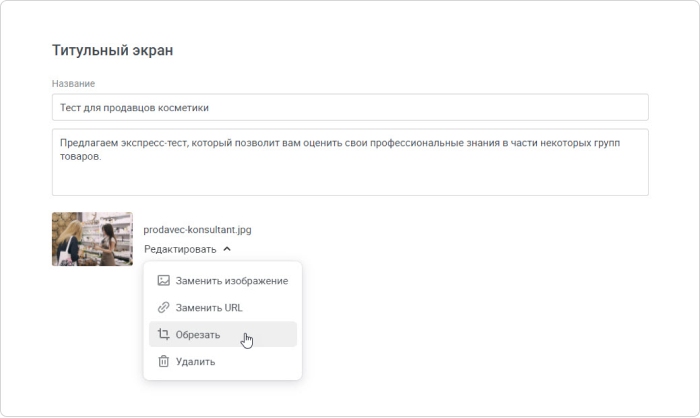Collapse the menu via chevron beside Редактировать
The image size is (700, 418).
pyautogui.click(x=227, y=249)
